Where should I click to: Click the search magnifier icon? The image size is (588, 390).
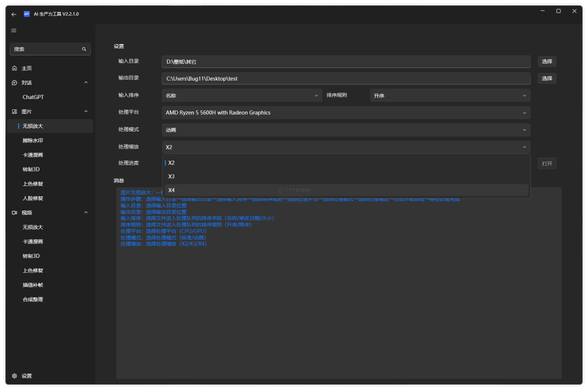click(84, 49)
